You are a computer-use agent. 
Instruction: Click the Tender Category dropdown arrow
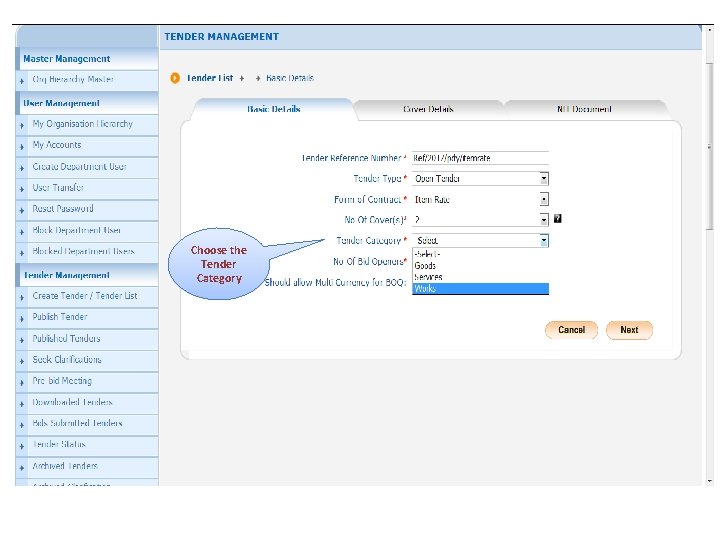pos(544,241)
